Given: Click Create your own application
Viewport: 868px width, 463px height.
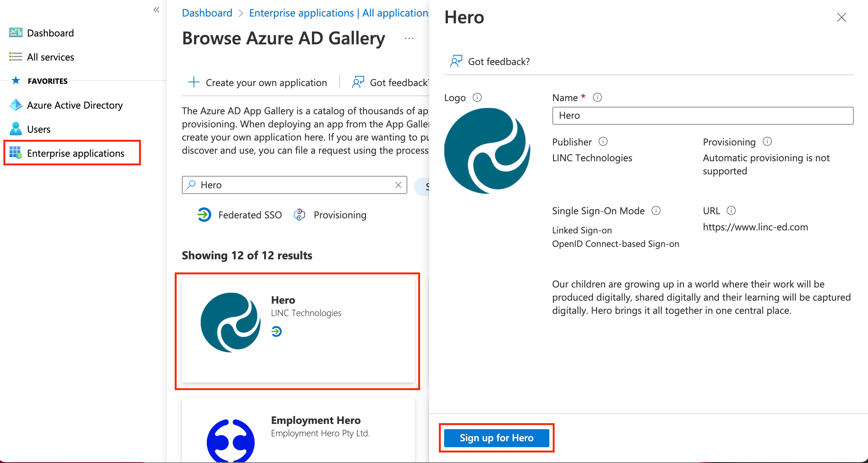Looking at the screenshot, I should pyautogui.click(x=258, y=83).
